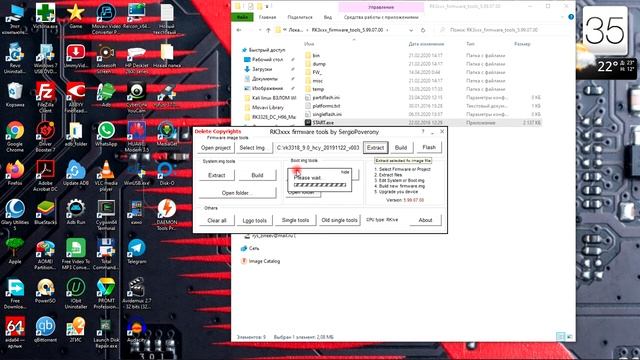Open the Adb Run desktop shortcut

(x=76, y=212)
